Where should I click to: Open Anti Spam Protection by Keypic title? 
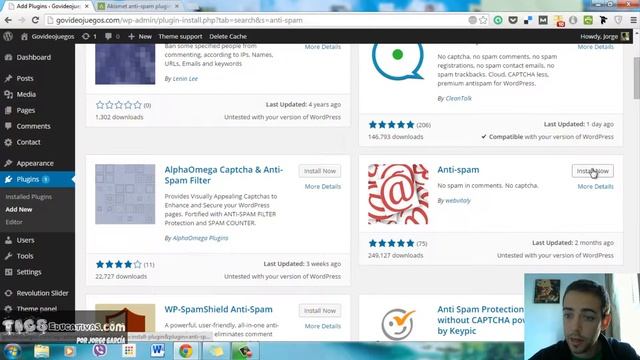point(480,320)
